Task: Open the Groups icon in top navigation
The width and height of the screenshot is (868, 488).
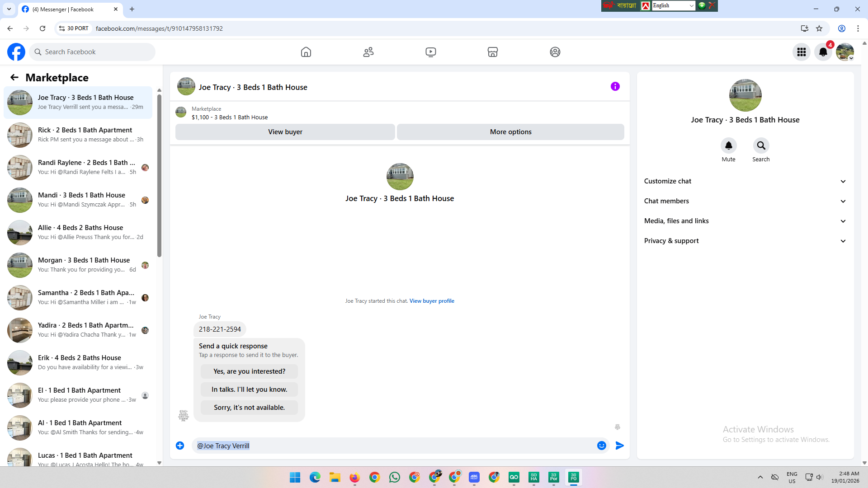Action: click(555, 52)
